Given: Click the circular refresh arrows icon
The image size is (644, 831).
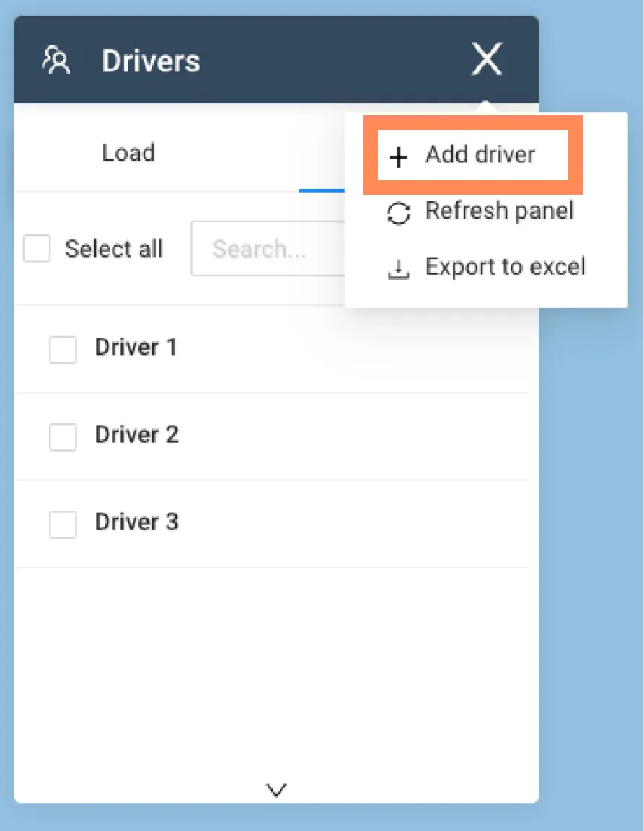Looking at the screenshot, I should [398, 214].
